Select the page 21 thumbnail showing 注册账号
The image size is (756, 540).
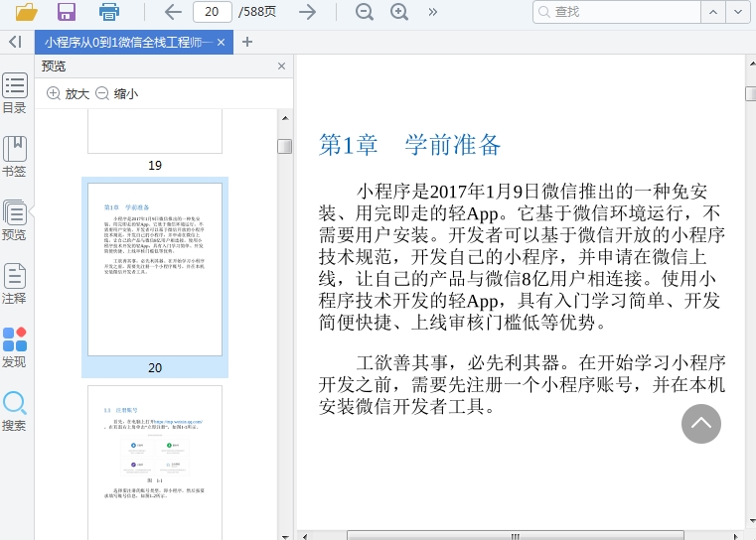point(155,463)
